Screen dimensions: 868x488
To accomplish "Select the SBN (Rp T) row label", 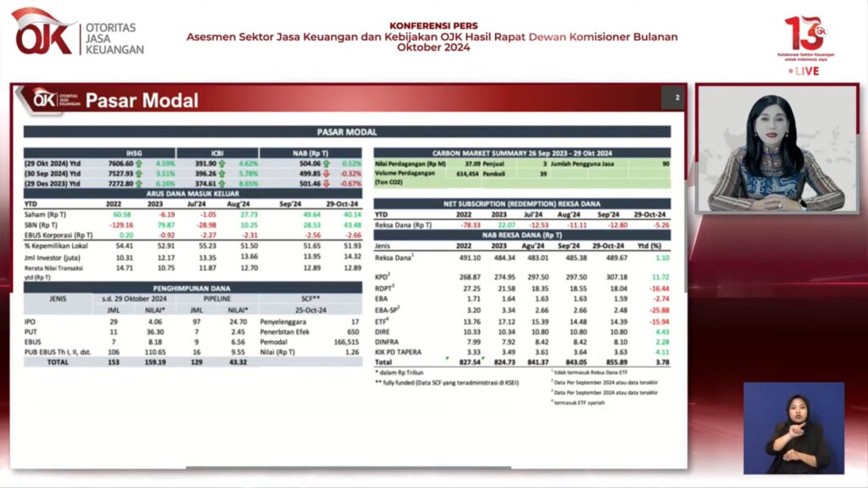I will 41,225.
